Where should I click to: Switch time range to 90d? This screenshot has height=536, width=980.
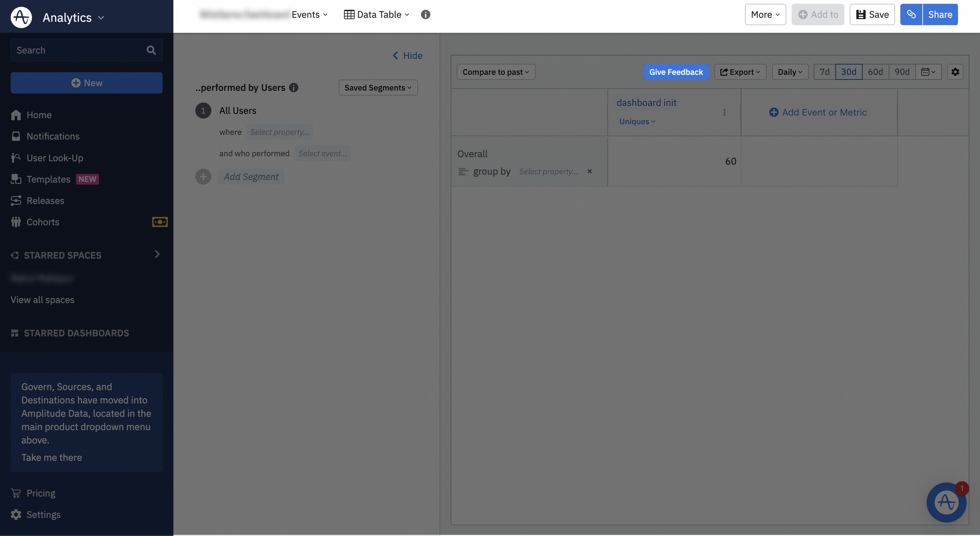902,72
